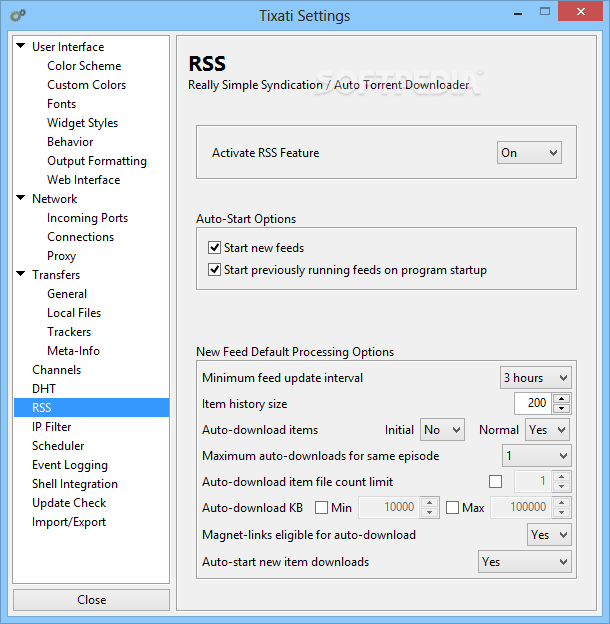Open Custom Colors settings
The image size is (610, 624).
[x=86, y=85]
